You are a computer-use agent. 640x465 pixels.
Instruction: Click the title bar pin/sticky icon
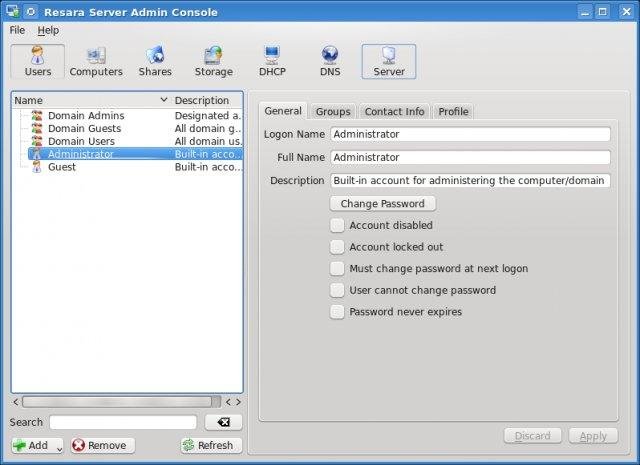click(31, 12)
